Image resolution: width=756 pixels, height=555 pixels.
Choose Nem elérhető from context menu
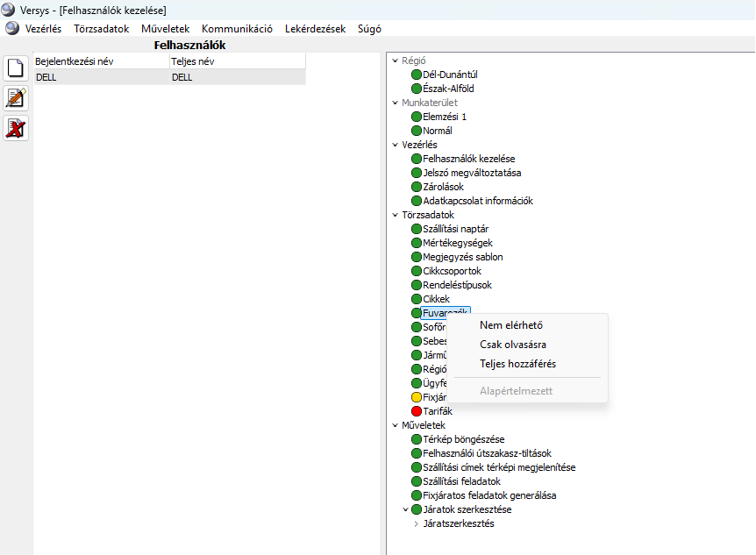(510, 325)
